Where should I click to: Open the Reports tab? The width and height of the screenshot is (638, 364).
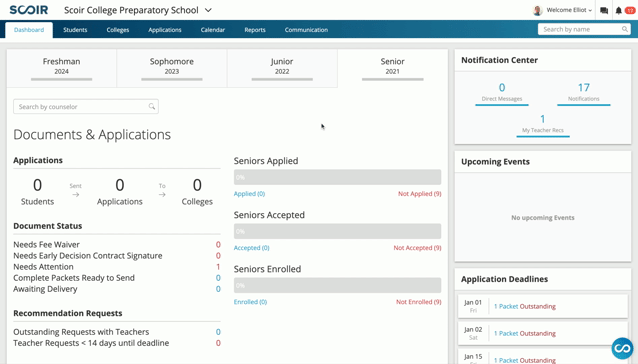point(255,30)
